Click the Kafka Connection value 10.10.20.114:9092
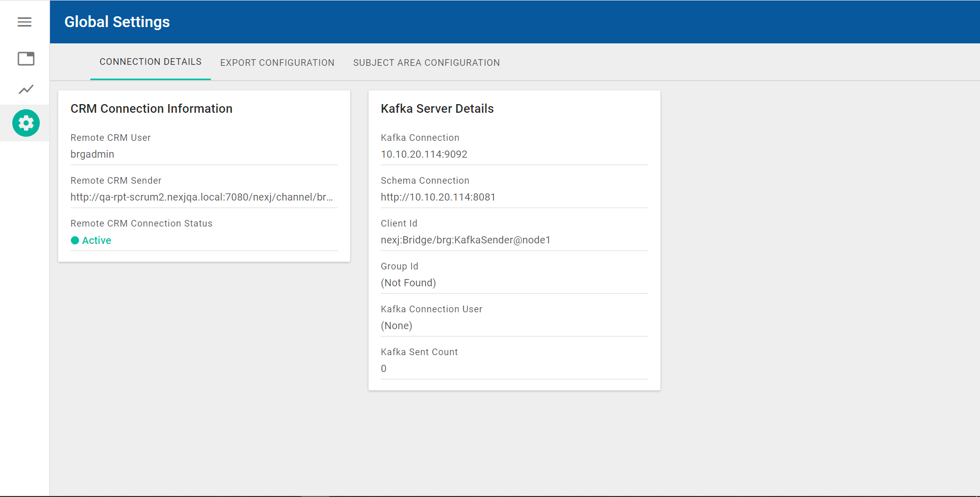This screenshot has width=980, height=497. click(424, 154)
